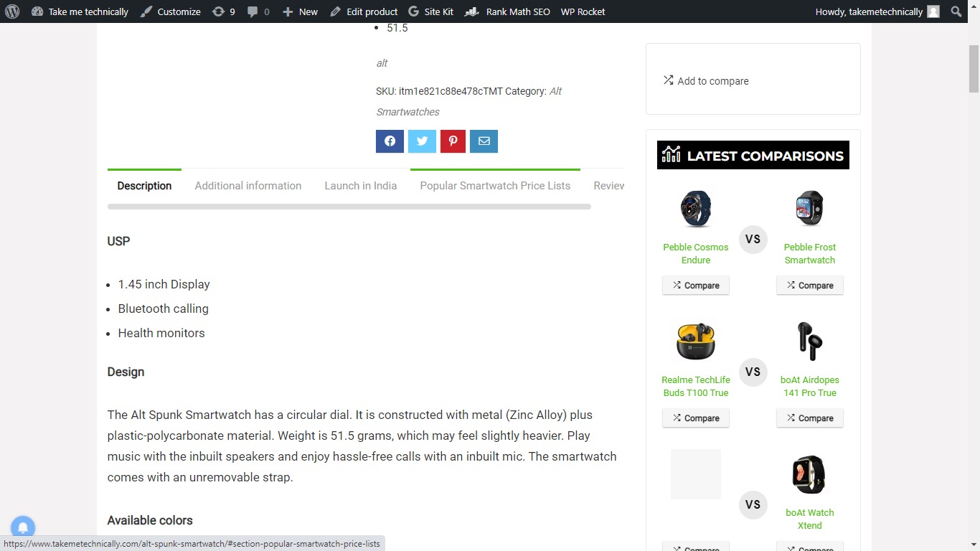Open Pebble Cosmos Endure link
The height and width of the screenshot is (551, 980).
696,254
